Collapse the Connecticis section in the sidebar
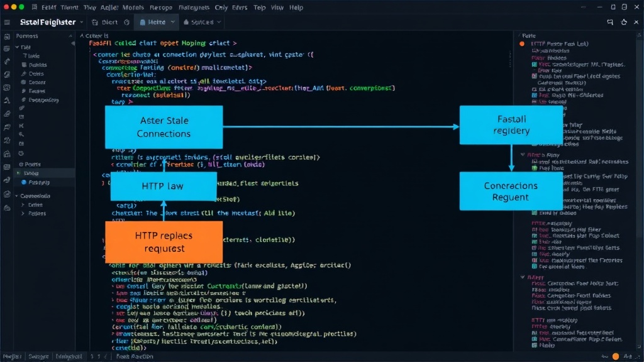The width and height of the screenshot is (644, 362). pyautogui.click(x=17, y=196)
